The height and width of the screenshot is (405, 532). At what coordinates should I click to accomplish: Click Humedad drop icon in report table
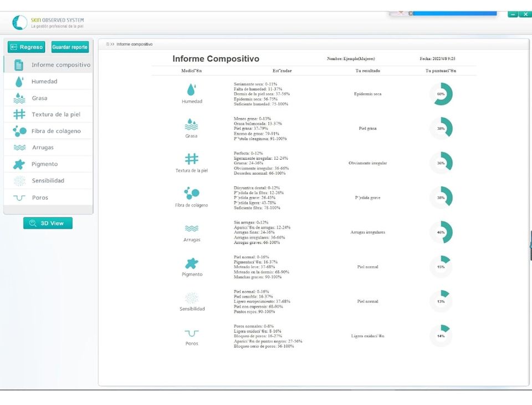click(191, 89)
